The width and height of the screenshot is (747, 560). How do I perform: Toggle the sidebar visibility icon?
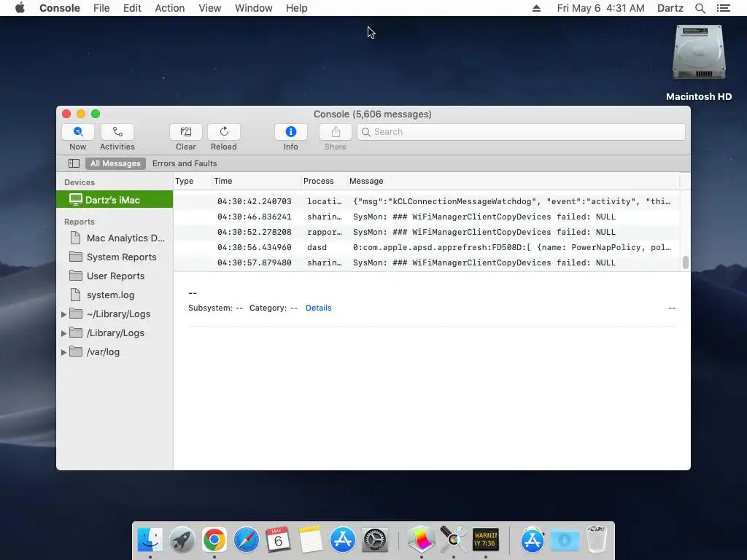74,163
